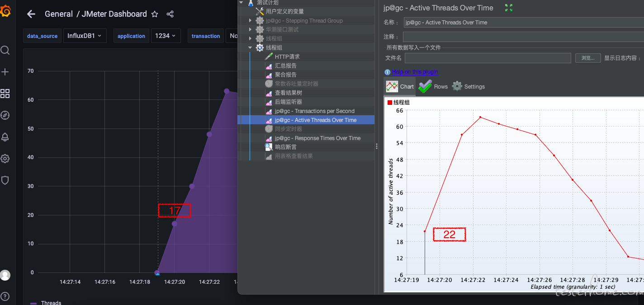Select 查看结果树 listener
644x305 pixels.
point(289,93)
